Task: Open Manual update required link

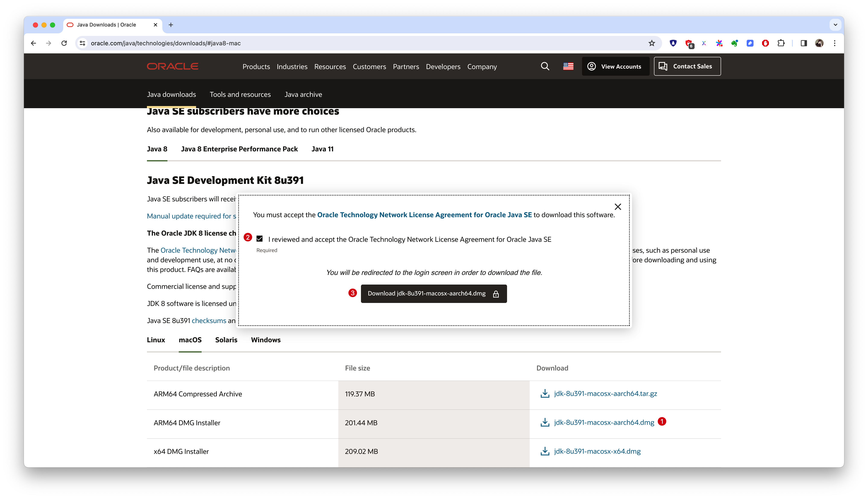Action: 191,216
